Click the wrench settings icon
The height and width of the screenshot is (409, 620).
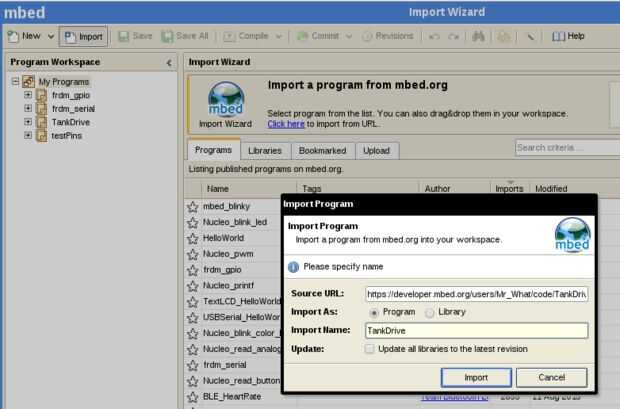(x=531, y=36)
